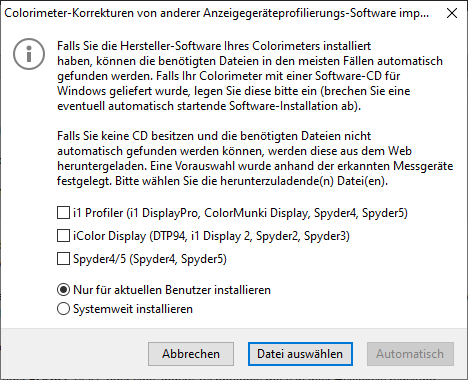Click the Spyder4/5 (Spyder4, Spyder5) label
This screenshot has height=380, width=468.
click(x=150, y=259)
